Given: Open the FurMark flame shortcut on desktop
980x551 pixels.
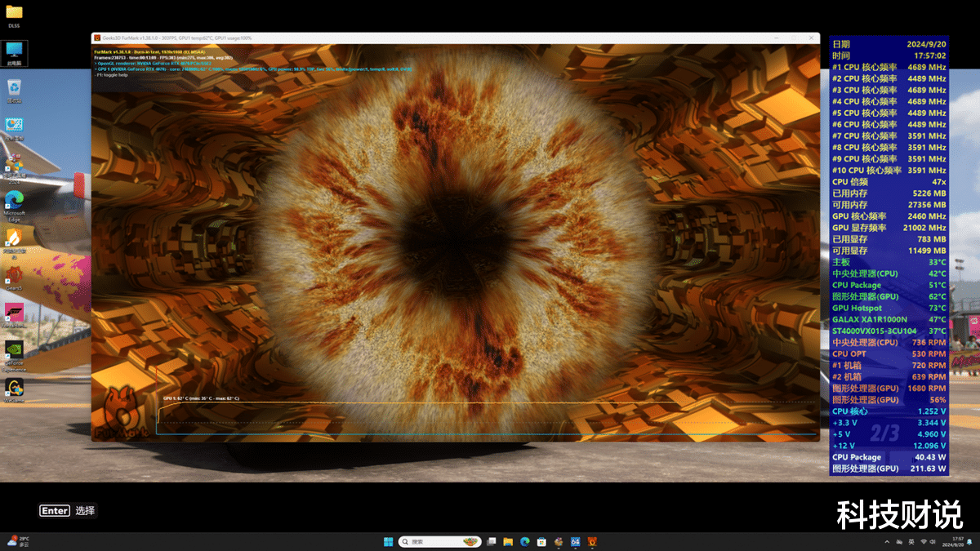Looking at the screenshot, I should pyautogui.click(x=14, y=242).
